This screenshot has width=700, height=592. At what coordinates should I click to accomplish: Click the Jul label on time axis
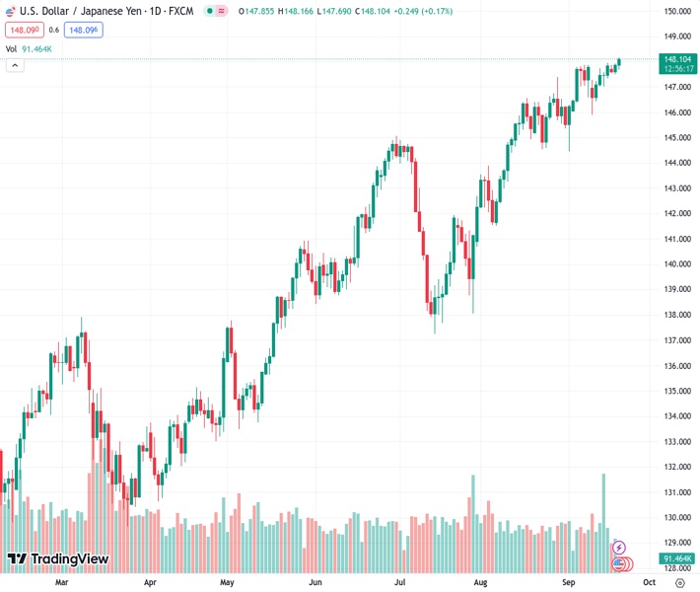pyautogui.click(x=400, y=583)
